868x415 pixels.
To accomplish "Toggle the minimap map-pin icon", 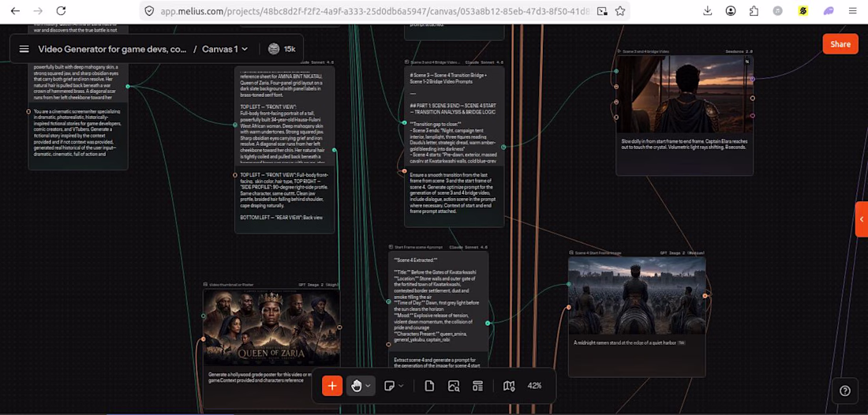I will pyautogui.click(x=509, y=386).
